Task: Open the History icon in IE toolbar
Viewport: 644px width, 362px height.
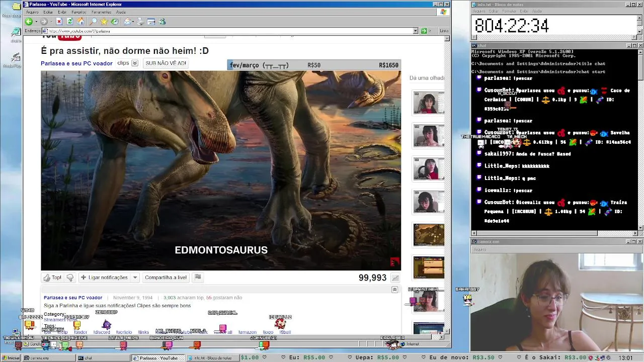Action: 115,22
